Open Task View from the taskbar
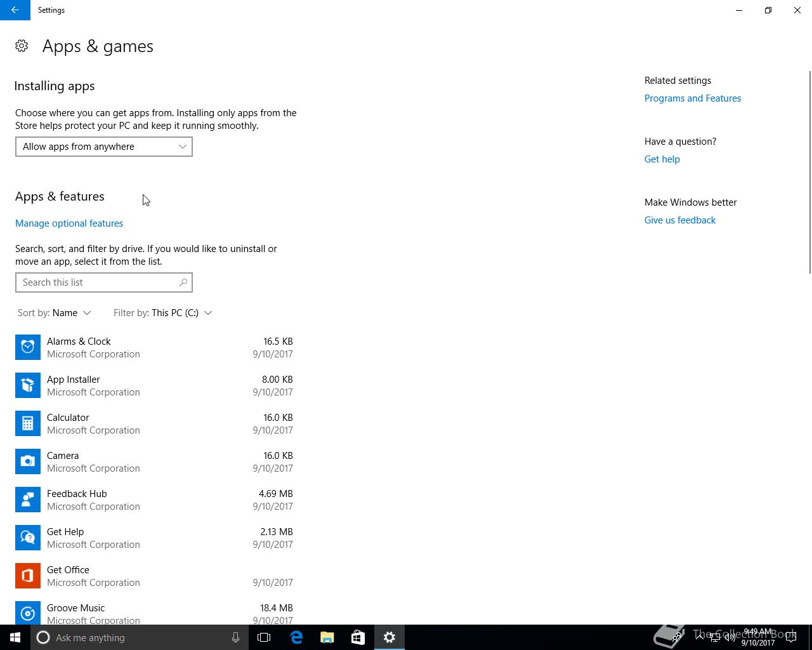The height and width of the screenshot is (650, 812). (264, 637)
